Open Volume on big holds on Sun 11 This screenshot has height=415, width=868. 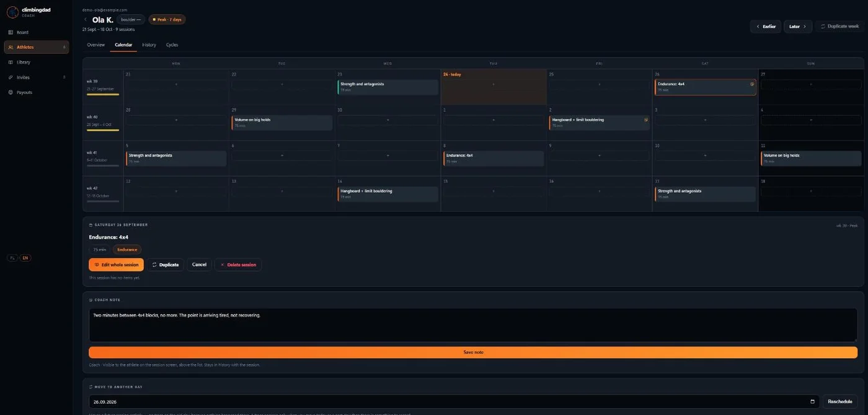click(811, 159)
